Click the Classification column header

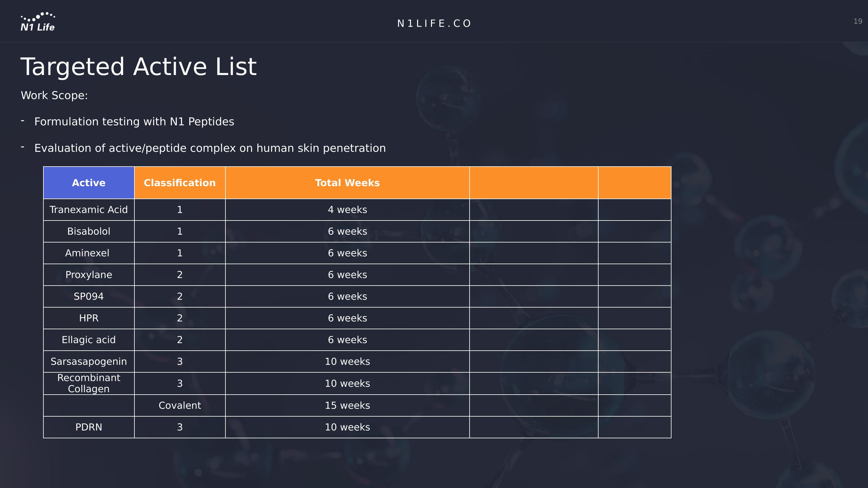[x=180, y=183]
